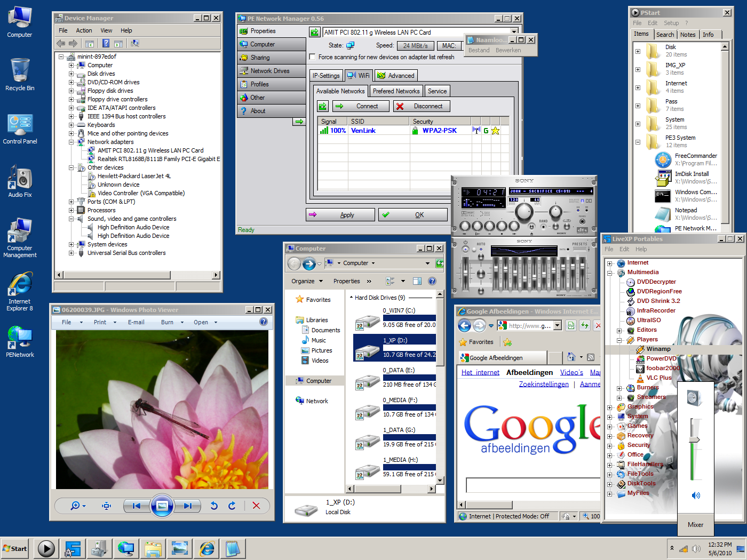
Task: Delete the photo with the red X
Action: point(256,506)
